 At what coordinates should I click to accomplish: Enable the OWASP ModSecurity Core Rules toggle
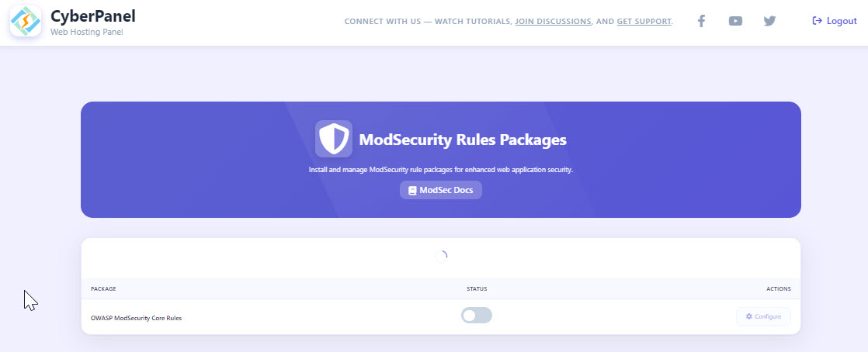coord(477,316)
